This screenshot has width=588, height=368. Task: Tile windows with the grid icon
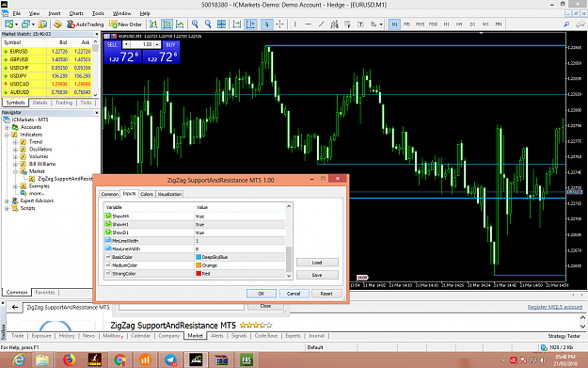pyautogui.click(x=222, y=24)
